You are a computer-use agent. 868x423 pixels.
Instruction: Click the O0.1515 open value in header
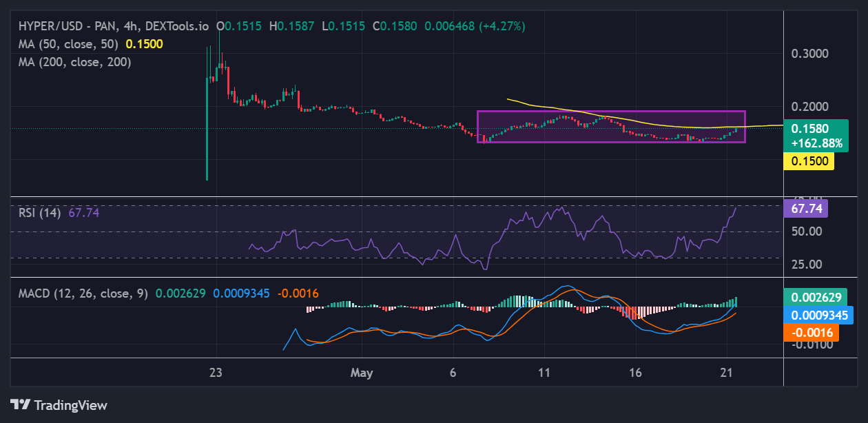239,26
